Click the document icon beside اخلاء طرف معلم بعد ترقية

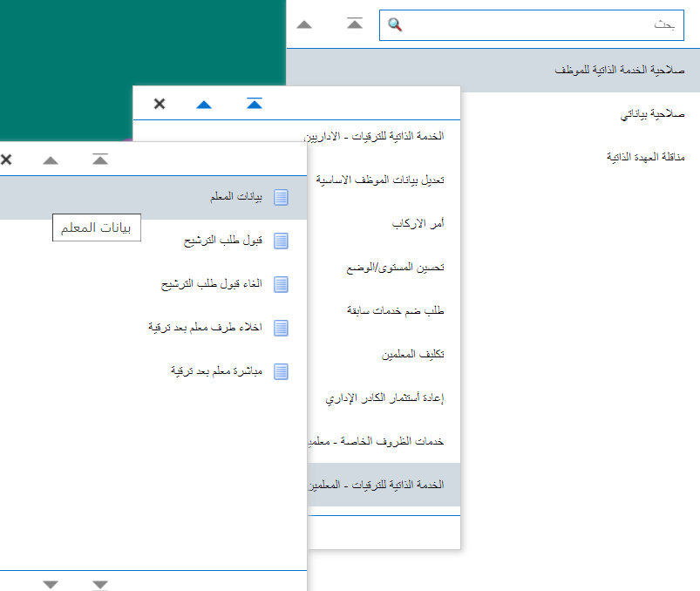tap(281, 328)
